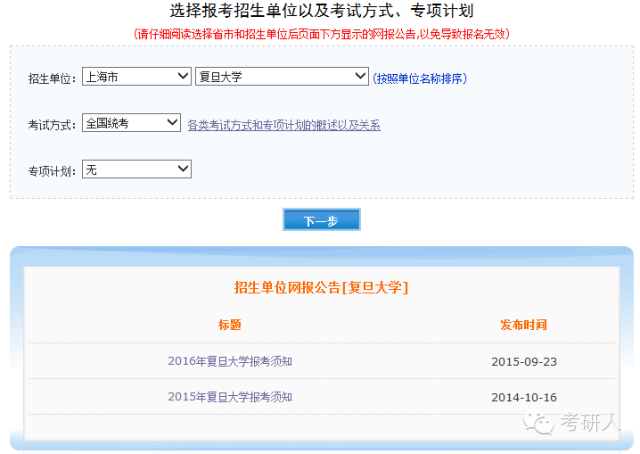The width and height of the screenshot is (640, 454).
Task: Click the 专项计划 label
Action: (52, 171)
